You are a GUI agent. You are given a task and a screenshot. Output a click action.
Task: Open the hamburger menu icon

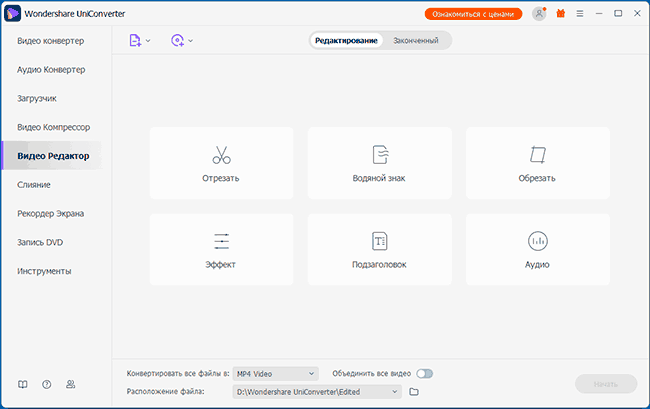(580, 14)
